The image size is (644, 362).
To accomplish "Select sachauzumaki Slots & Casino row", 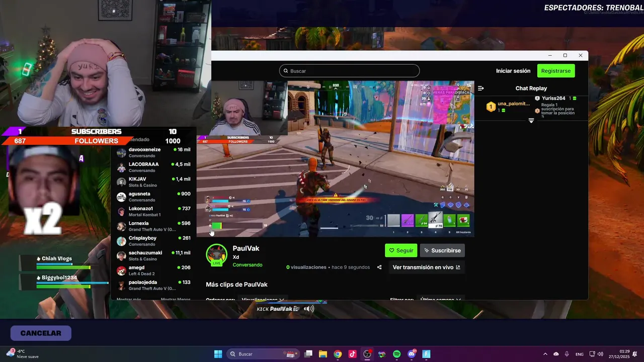I will 153,256.
